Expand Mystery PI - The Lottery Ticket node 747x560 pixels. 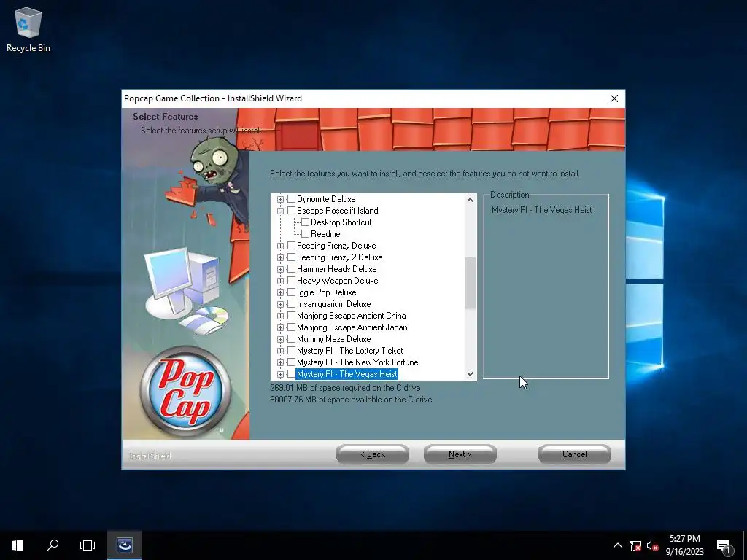280,351
